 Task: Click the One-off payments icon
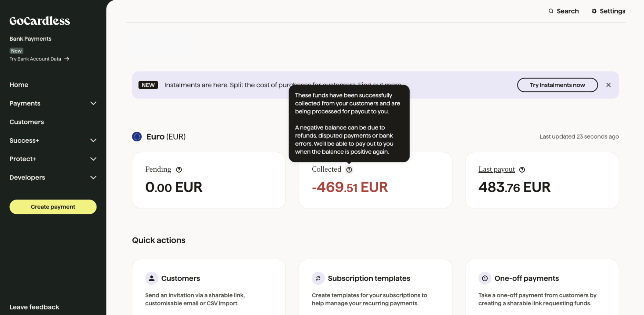click(485, 278)
